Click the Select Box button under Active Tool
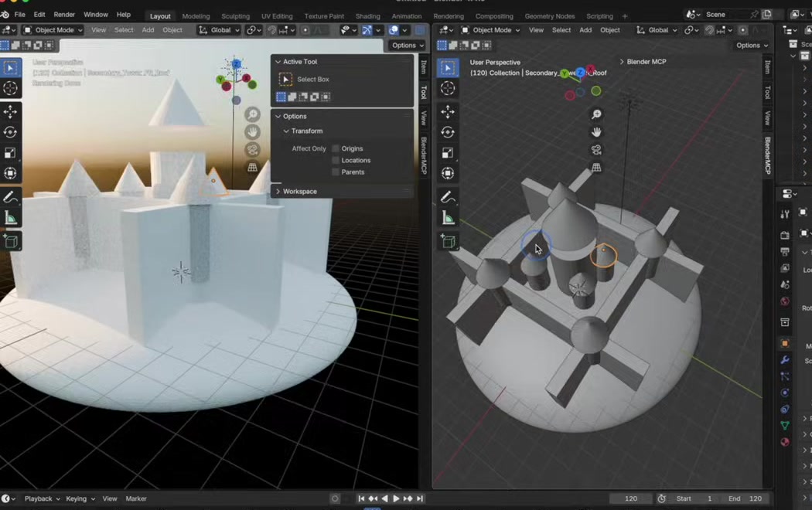 point(312,79)
